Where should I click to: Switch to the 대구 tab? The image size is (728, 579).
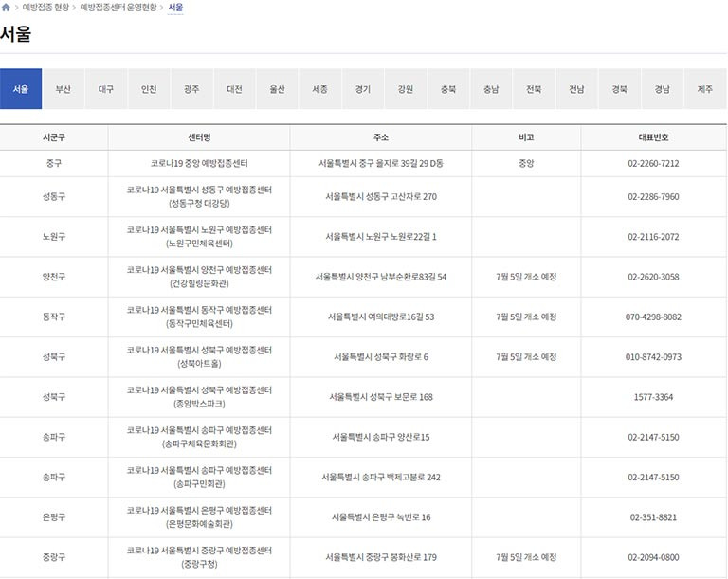(106, 89)
